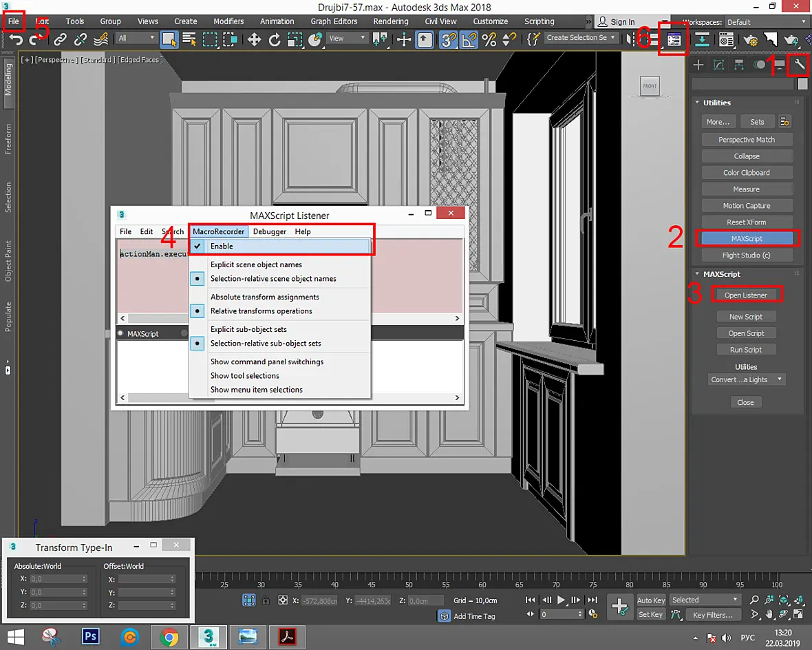
Task: Select Relative transforms operations option
Action: [x=280, y=311]
